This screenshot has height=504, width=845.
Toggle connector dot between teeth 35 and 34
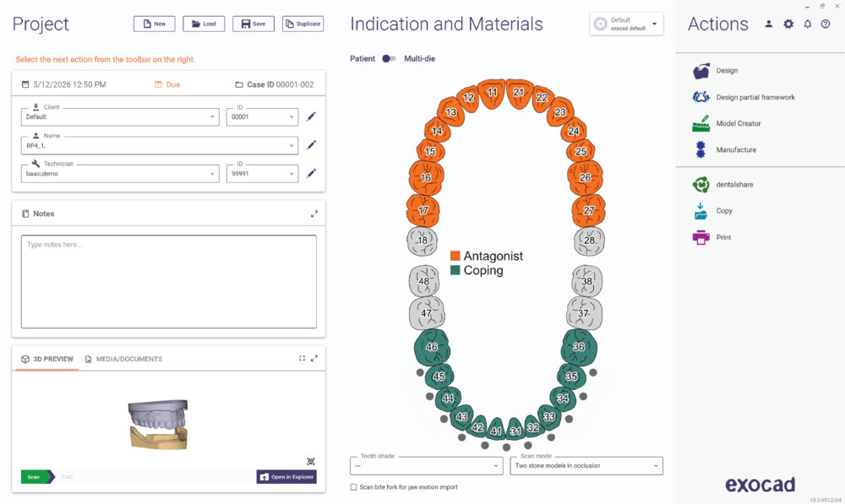pyautogui.click(x=583, y=396)
